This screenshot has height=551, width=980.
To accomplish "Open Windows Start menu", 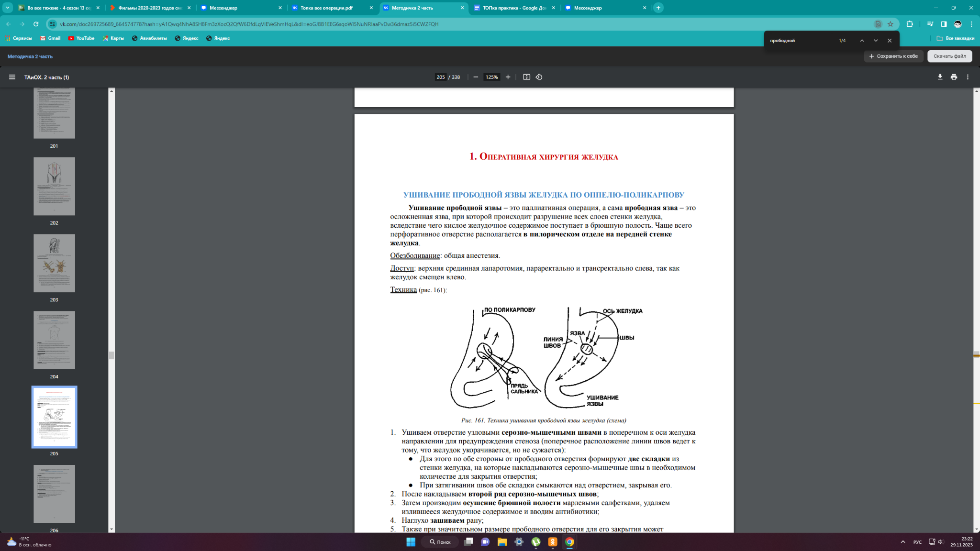I will click(x=411, y=542).
